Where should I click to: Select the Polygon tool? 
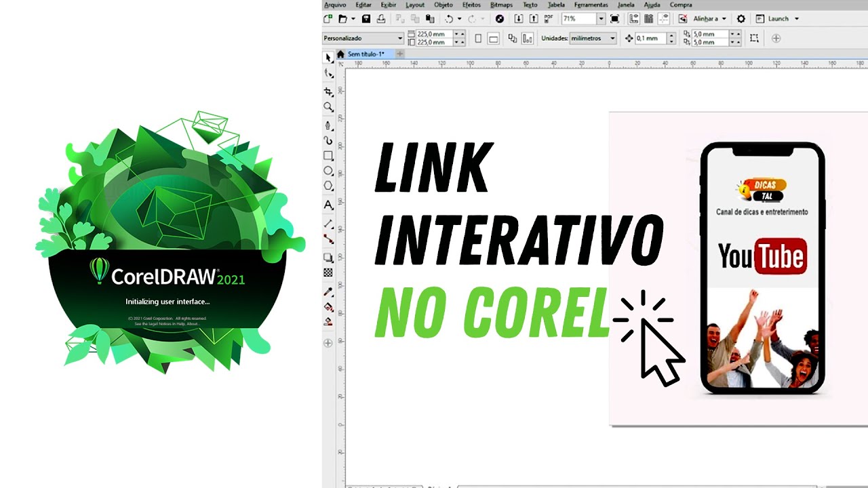click(329, 186)
